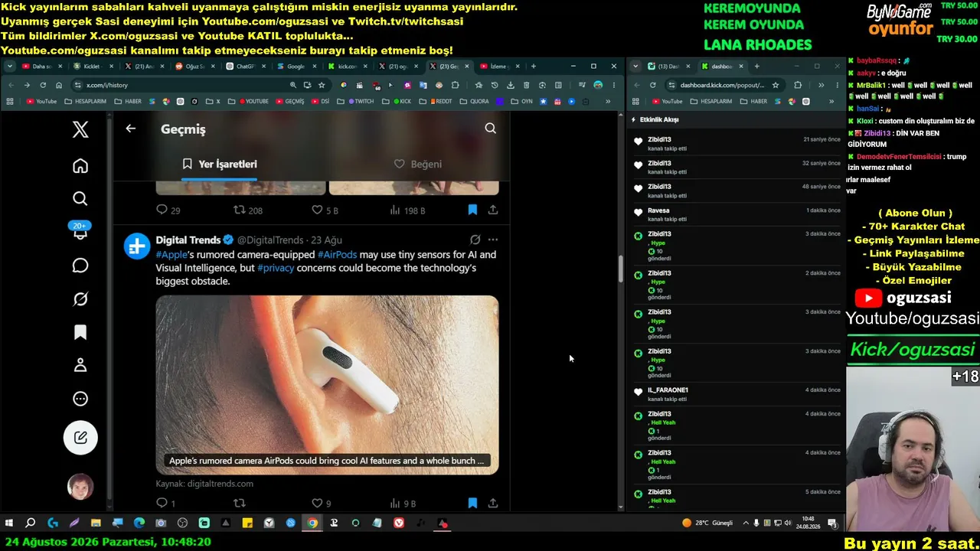This screenshot has width=980, height=551.
Task: Open the HESAPLARIM bookmarks folder in left browser
Action: (x=86, y=101)
